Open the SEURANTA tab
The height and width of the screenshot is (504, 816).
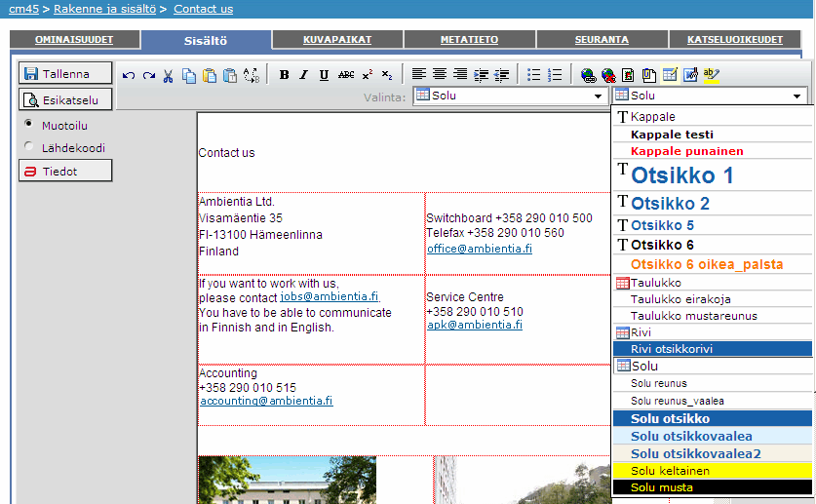(x=602, y=40)
